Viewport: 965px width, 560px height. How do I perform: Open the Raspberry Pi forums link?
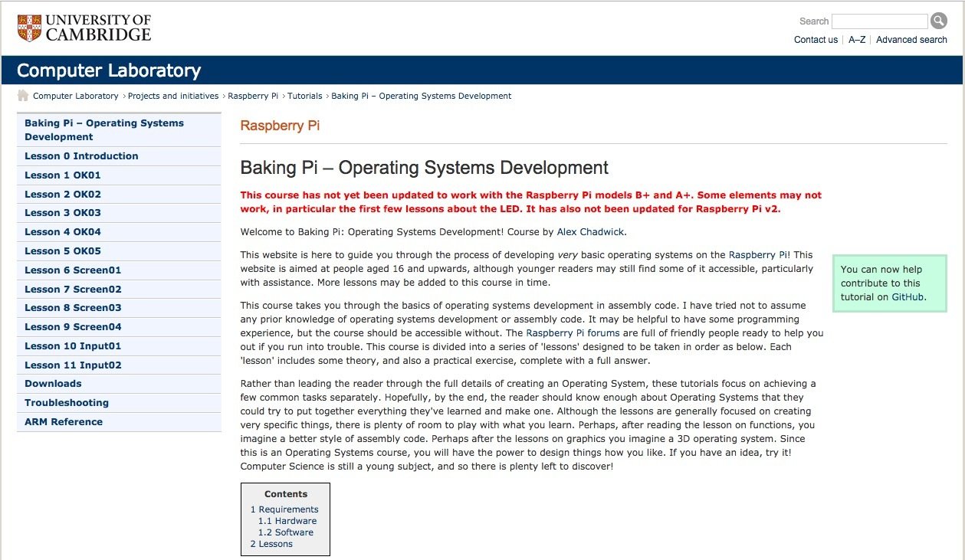573,333
